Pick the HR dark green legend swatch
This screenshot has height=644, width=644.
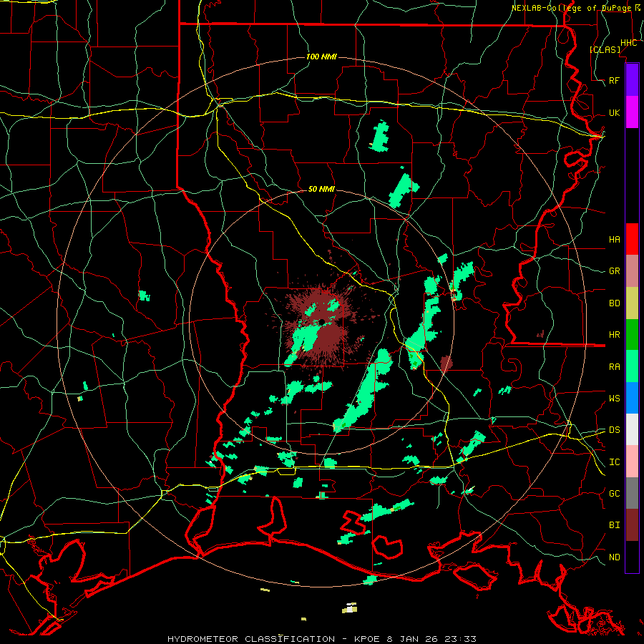click(x=632, y=335)
